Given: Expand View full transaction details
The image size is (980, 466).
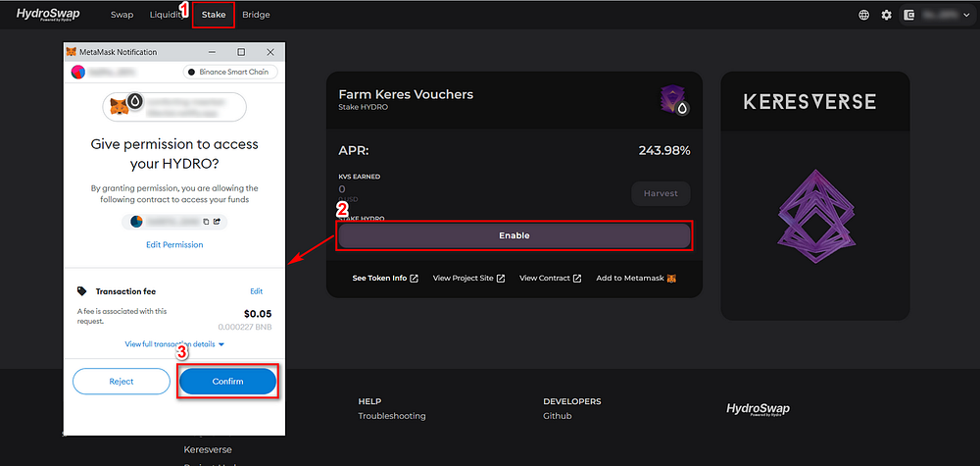Looking at the screenshot, I should (x=174, y=344).
